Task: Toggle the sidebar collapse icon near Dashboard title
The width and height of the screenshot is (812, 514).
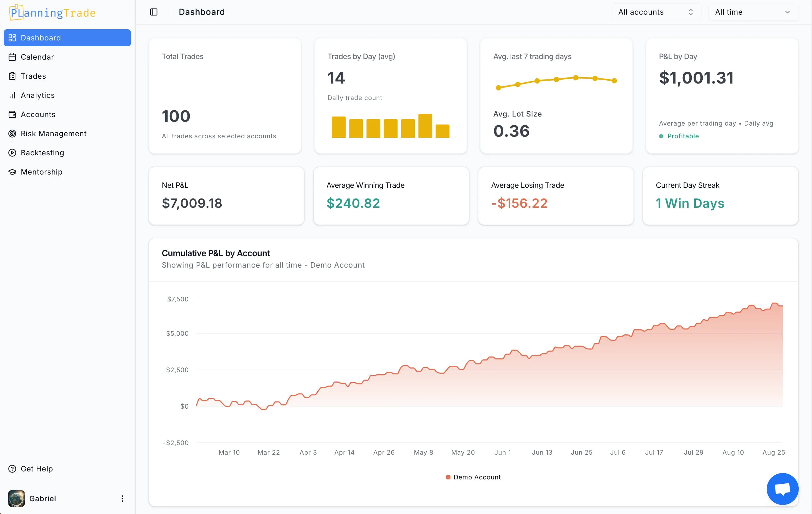Action: point(154,12)
